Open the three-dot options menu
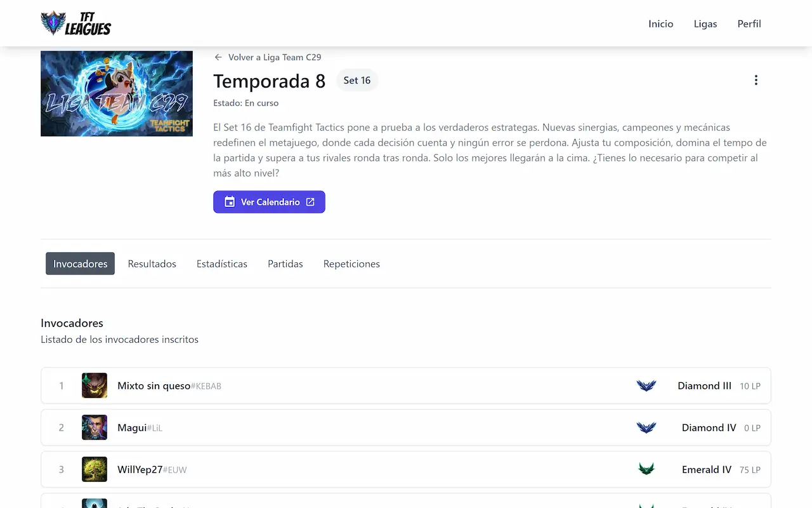 tap(756, 80)
